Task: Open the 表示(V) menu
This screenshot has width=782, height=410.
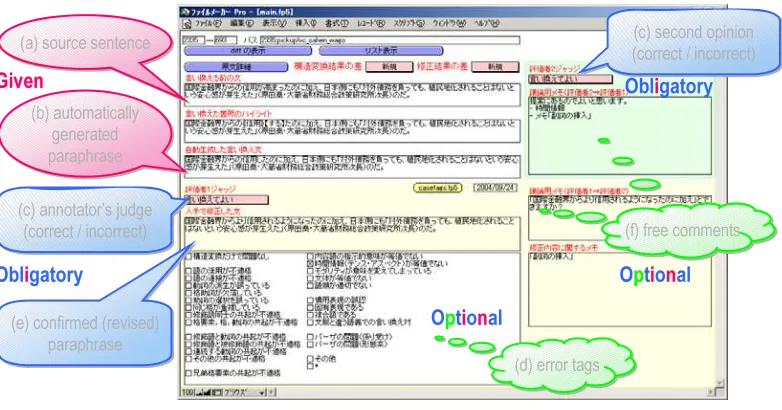Action: point(274,23)
